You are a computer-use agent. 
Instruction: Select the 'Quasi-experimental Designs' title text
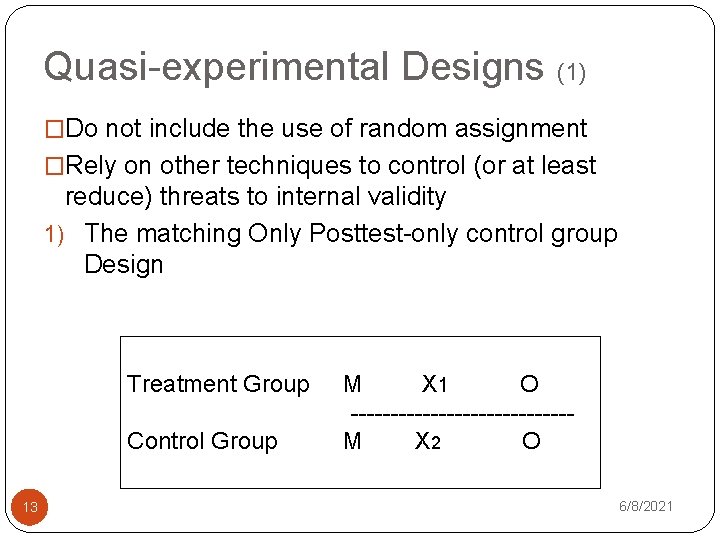pyautogui.click(x=294, y=67)
